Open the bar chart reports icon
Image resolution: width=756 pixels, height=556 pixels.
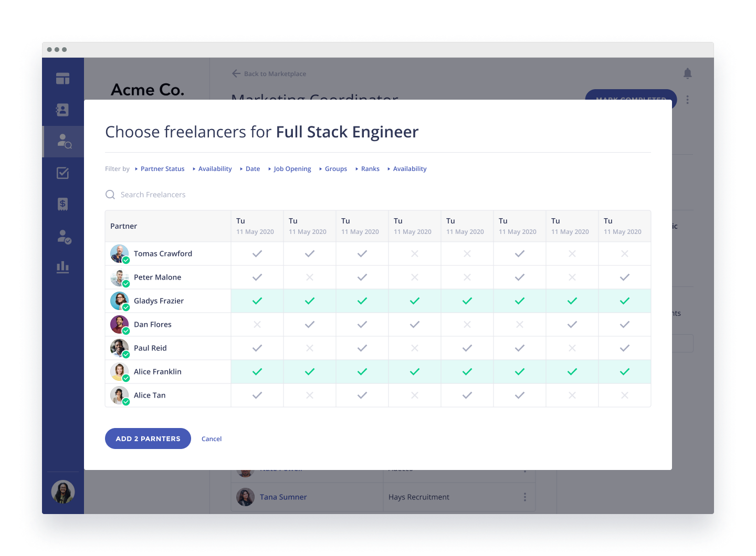tap(63, 268)
